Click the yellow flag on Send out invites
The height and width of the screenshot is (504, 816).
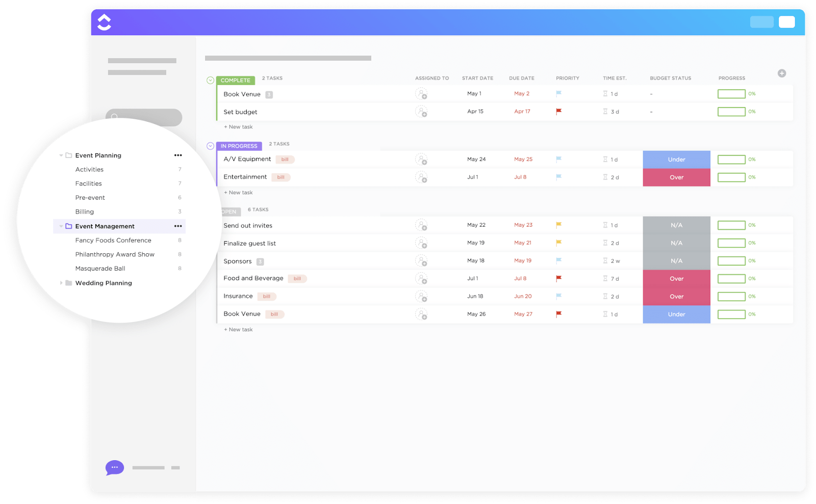click(x=558, y=225)
